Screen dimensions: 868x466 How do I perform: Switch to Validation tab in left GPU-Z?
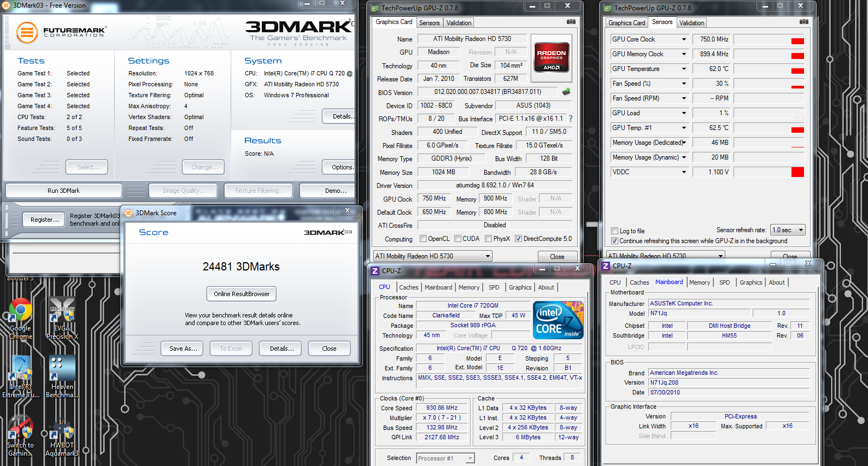tap(459, 23)
